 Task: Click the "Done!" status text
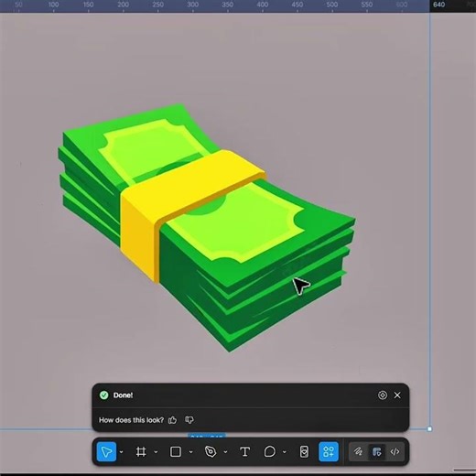(123, 395)
